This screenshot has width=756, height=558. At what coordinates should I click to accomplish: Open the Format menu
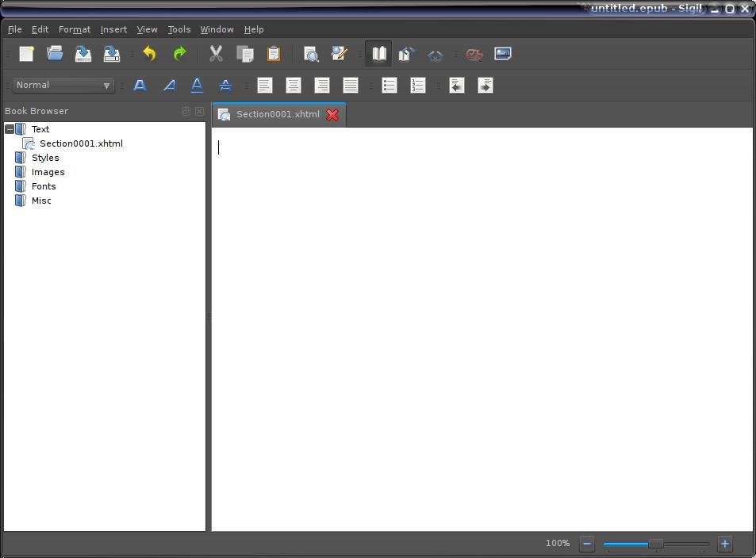click(x=75, y=29)
